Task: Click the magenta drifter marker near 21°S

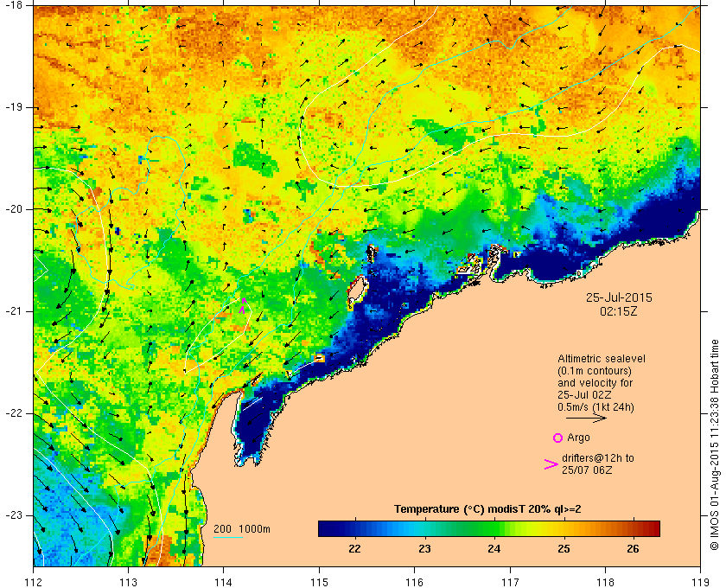Action: click(x=243, y=306)
